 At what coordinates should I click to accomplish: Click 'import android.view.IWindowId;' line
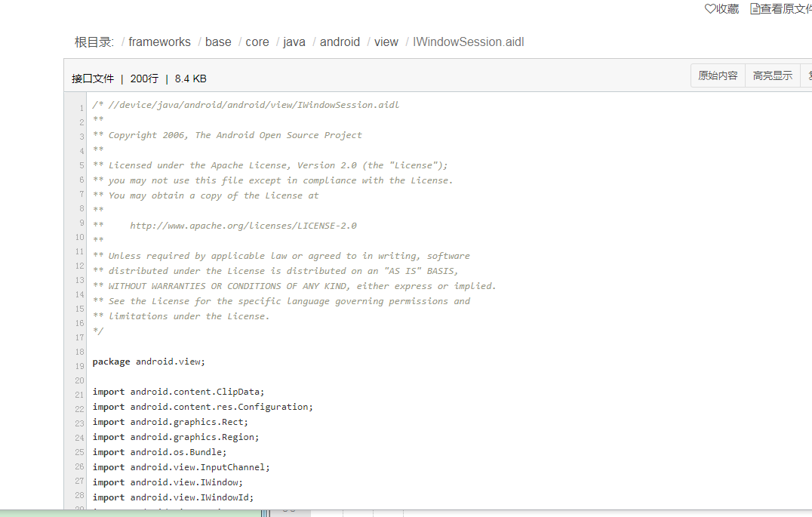(173, 497)
